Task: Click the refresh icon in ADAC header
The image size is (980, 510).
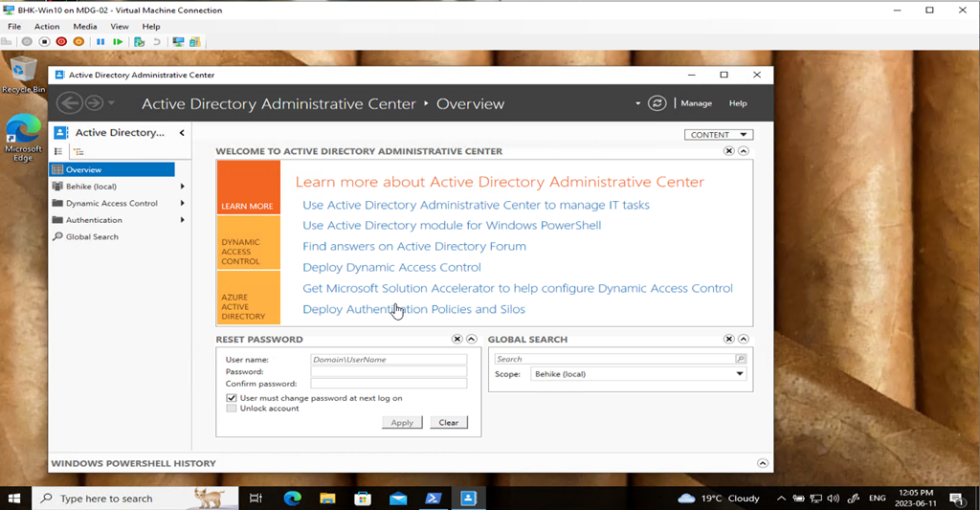Action: (657, 103)
